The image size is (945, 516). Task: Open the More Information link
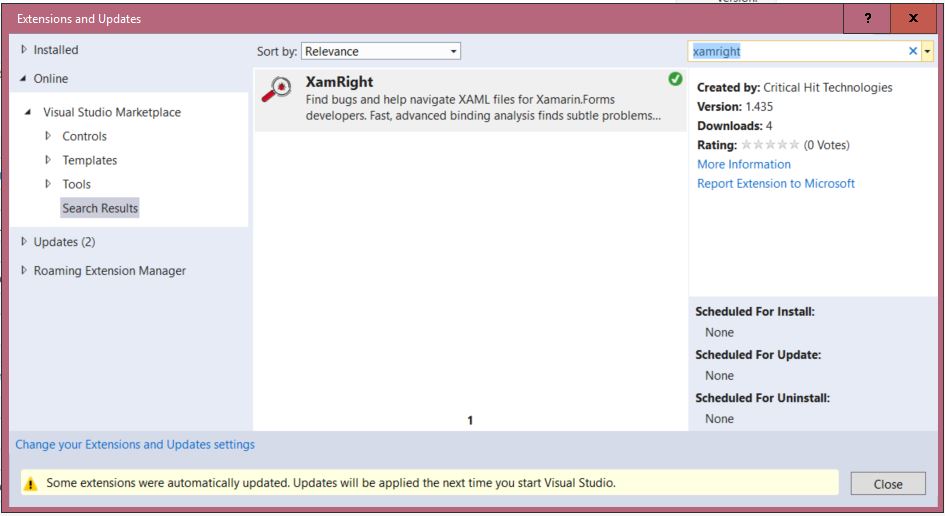click(744, 164)
